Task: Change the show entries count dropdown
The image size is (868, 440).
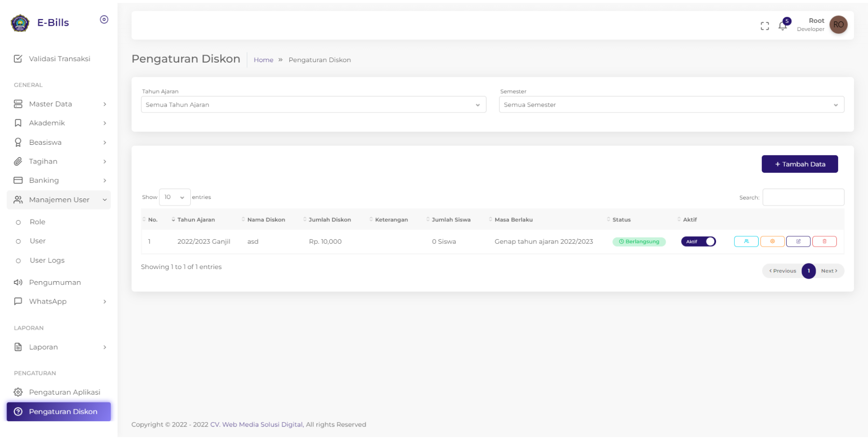Action: click(174, 197)
